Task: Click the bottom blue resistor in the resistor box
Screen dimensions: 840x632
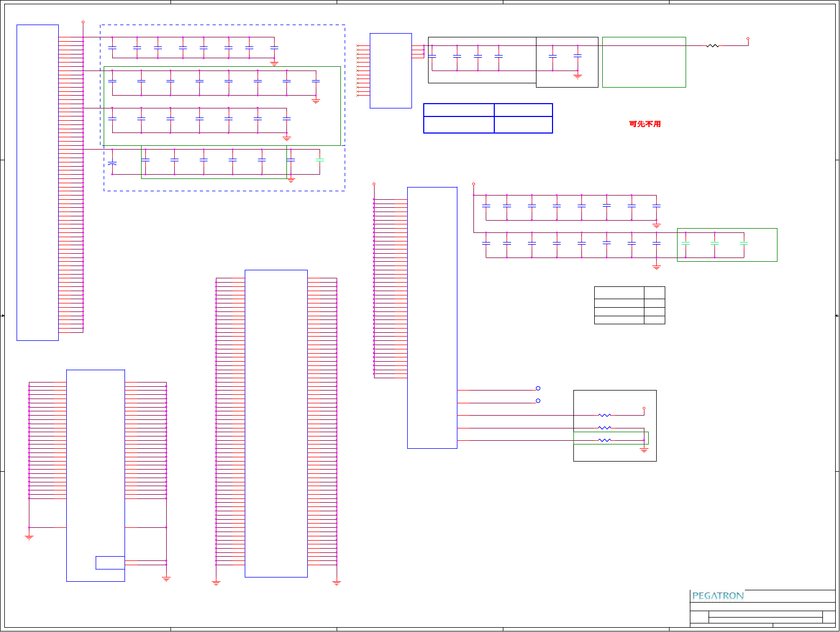Action: click(x=604, y=440)
